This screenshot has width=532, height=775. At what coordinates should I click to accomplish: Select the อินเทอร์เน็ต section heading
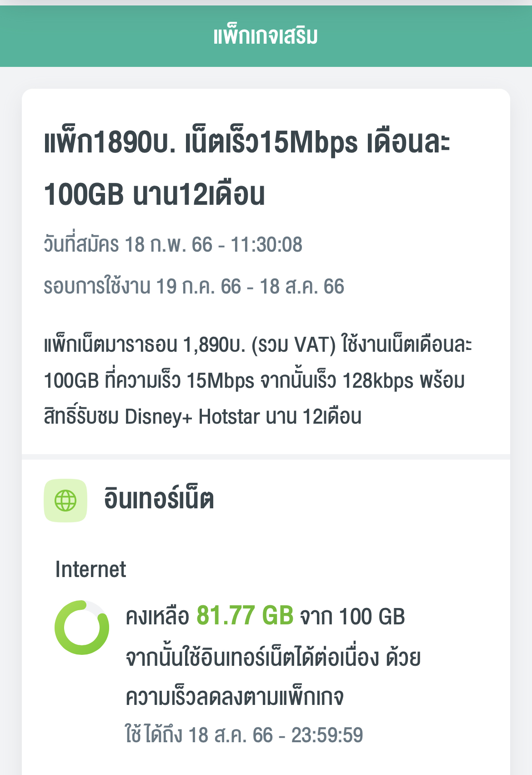[x=159, y=499]
